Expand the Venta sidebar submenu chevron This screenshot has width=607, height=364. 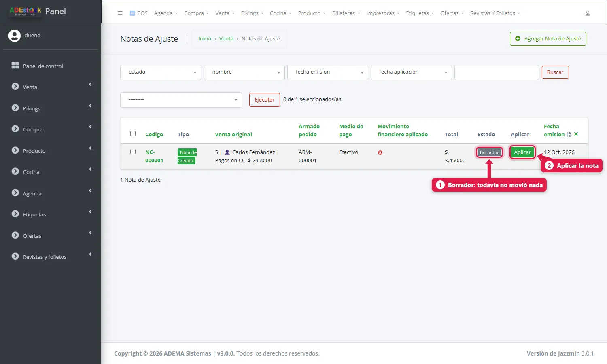click(90, 85)
